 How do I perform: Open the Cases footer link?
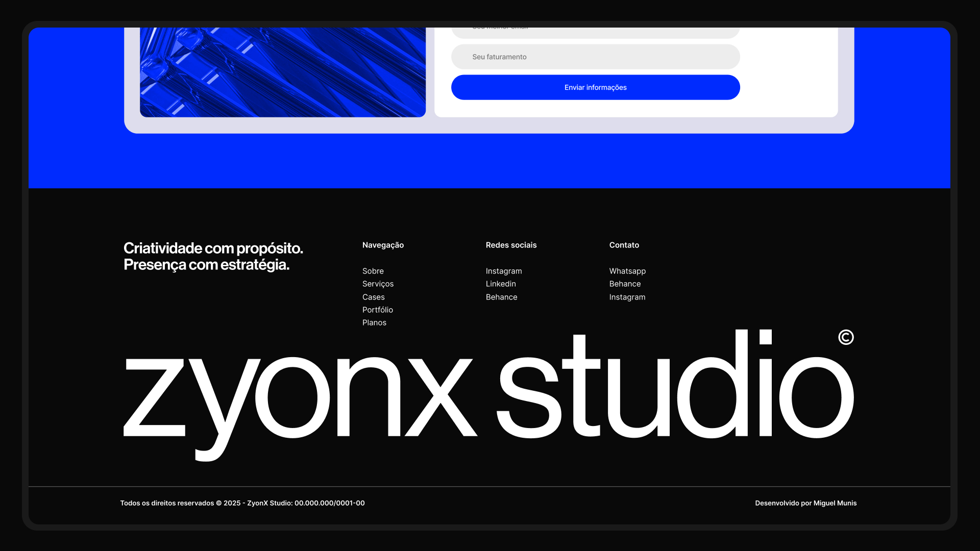[373, 297]
